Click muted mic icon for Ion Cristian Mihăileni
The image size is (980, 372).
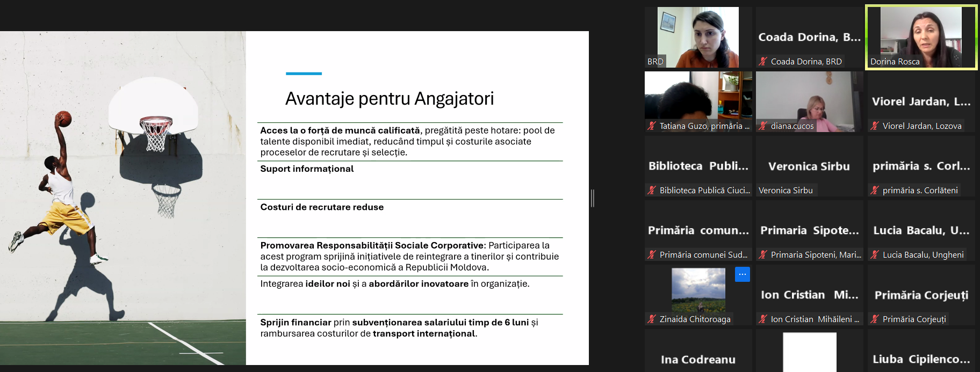(x=763, y=319)
